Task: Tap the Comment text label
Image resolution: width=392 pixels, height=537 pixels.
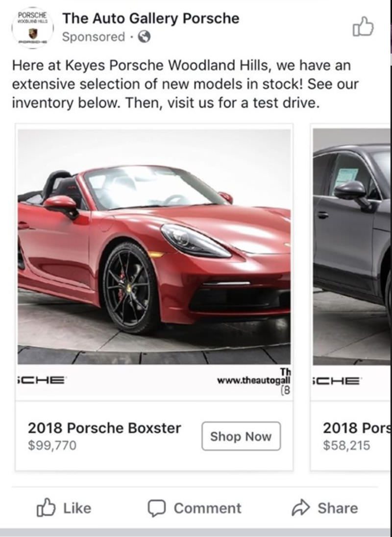Action: 208,508
